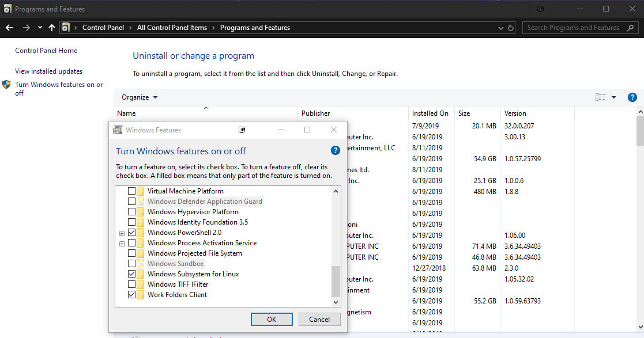The image size is (644, 338).
Task: Check Windows Identity Foundation 3.5 checkbox
Action: [131, 222]
